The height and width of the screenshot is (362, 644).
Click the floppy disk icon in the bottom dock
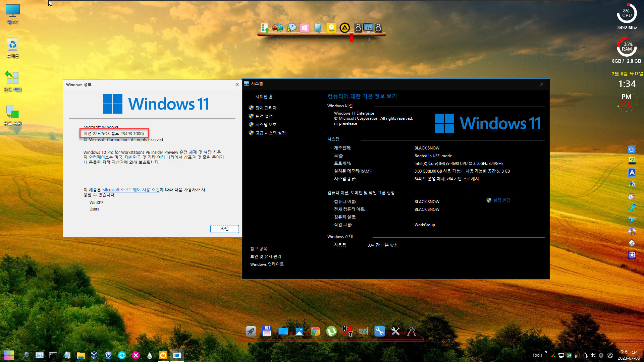click(x=267, y=331)
